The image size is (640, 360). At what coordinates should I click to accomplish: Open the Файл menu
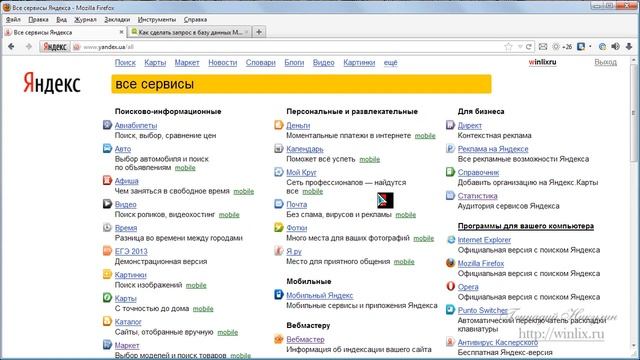[x=13, y=19]
